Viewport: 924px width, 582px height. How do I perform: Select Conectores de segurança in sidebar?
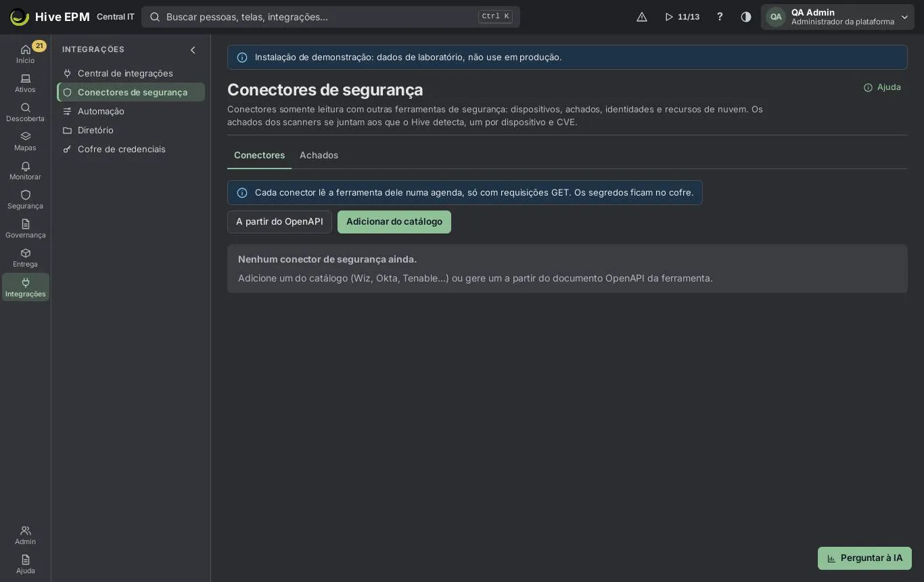(x=131, y=92)
